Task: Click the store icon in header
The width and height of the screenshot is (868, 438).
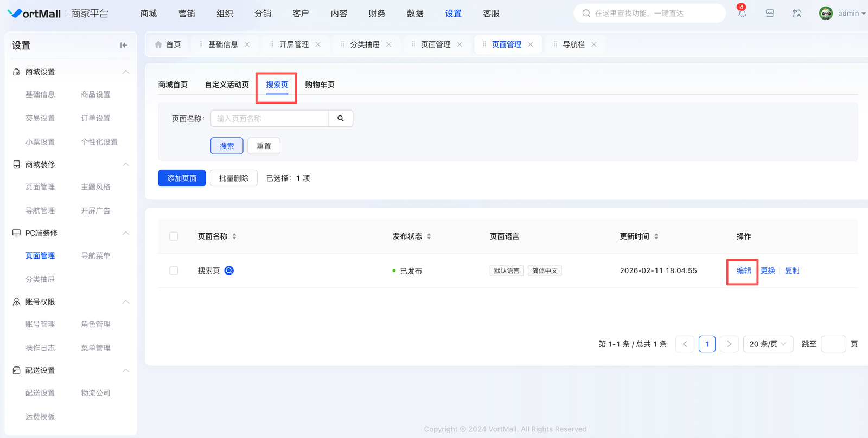Action: click(x=769, y=14)
